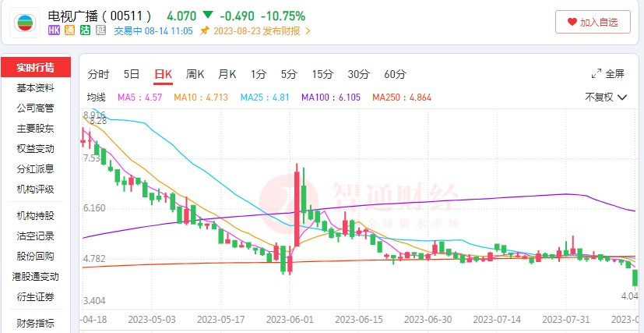
Task: Click the 2023-06-15 date axis label
Action: click(358, 320)
